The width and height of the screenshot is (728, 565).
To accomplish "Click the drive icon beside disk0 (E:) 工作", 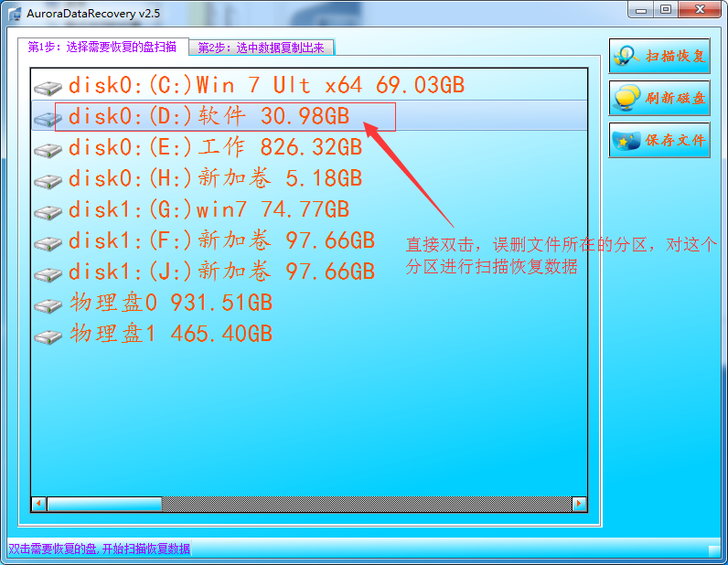I will 48,150.
